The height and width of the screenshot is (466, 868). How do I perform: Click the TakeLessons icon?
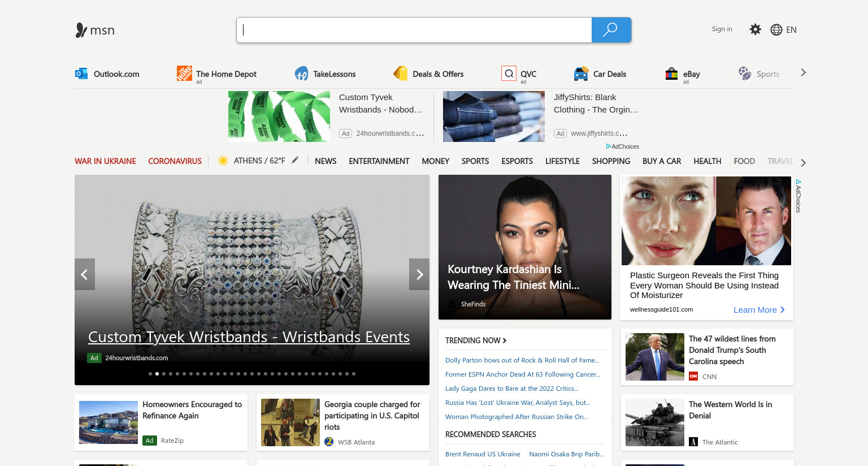[301, 74]
